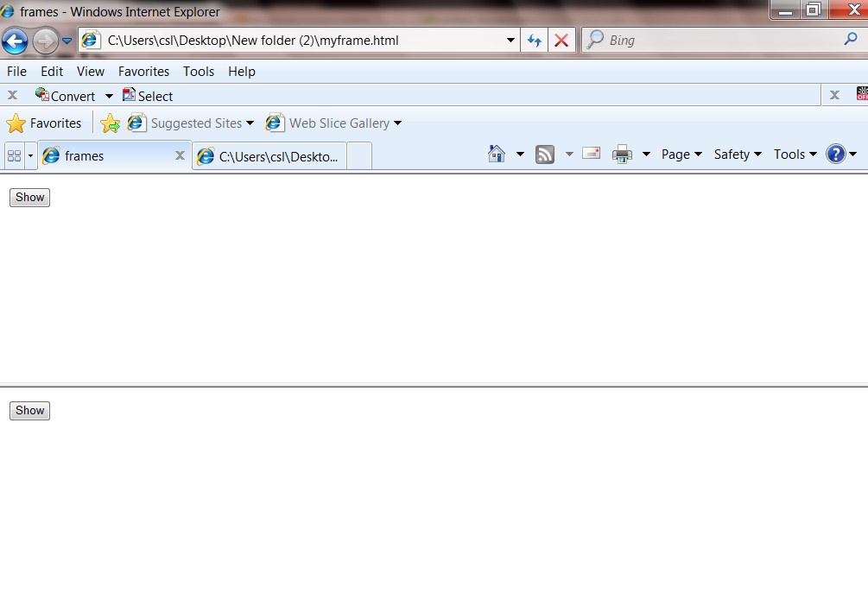Image resolution: width=868 pixels, height=593 pixels.
Task: Open the address bar history dropdown
Action: click(x=510, y=40)
